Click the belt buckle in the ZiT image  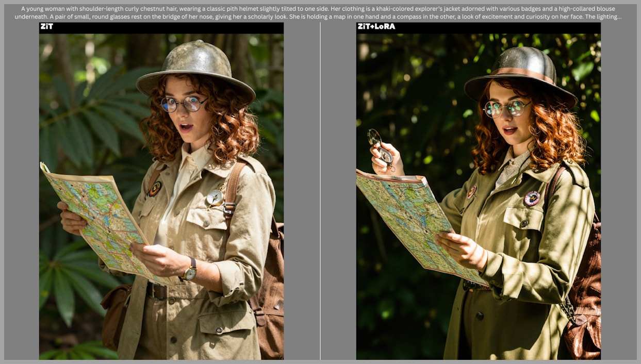coord(156,291)
